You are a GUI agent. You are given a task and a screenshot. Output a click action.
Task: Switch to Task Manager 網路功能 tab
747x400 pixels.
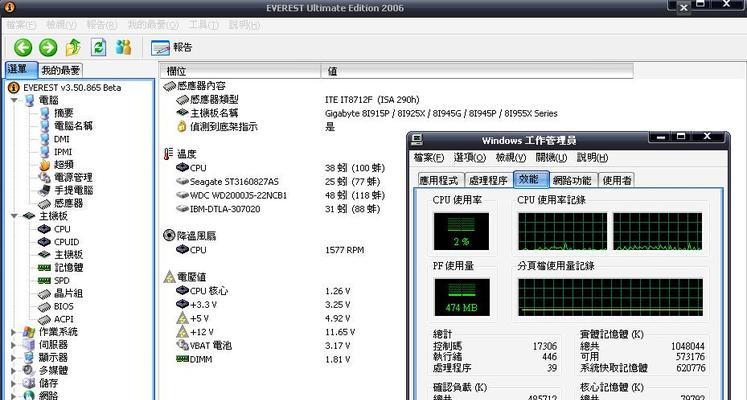coord(572,180)
